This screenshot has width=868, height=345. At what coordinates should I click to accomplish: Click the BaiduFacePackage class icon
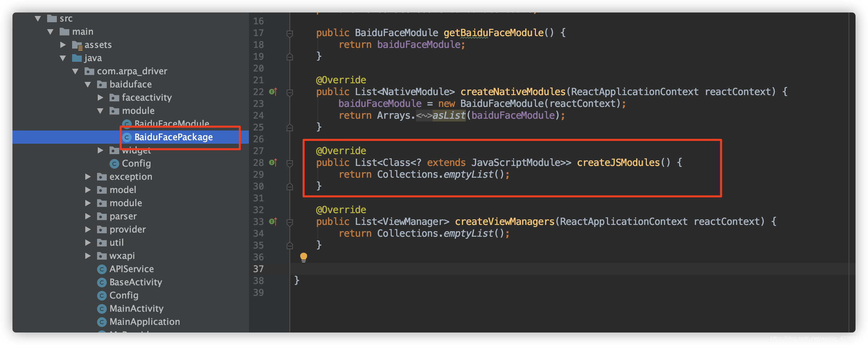[127, 137]
